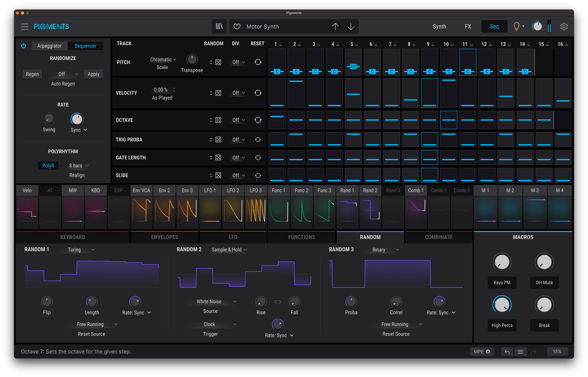The height and width of the screenshot is (377, 588).
Task: Open the lightbulb sound design tips
Action: (x=516, y=26)
